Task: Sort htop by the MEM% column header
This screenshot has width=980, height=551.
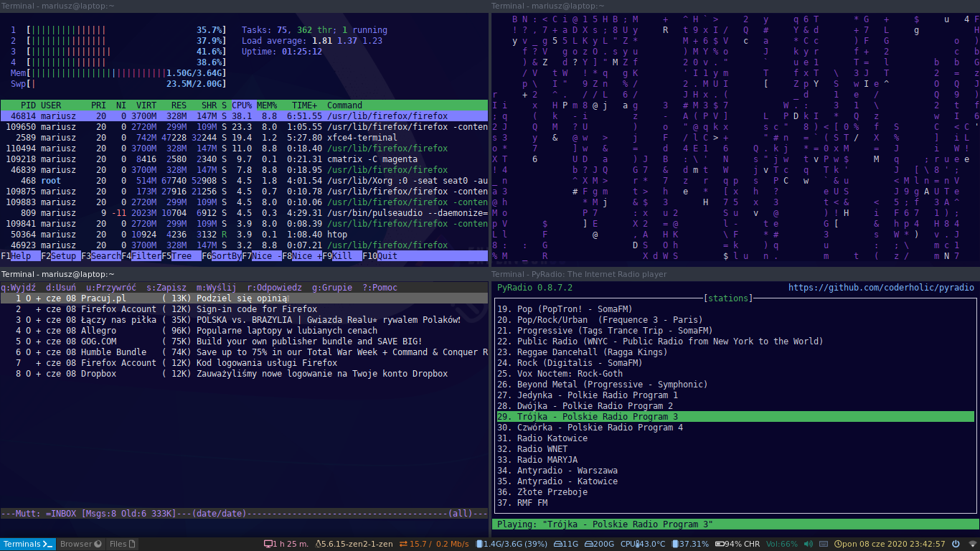Action: [x=267, y=105]
